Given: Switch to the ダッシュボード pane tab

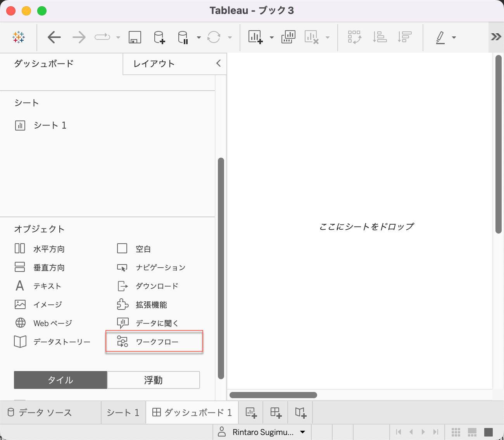Looking at the screenshot, I should (x=44, y=64).
